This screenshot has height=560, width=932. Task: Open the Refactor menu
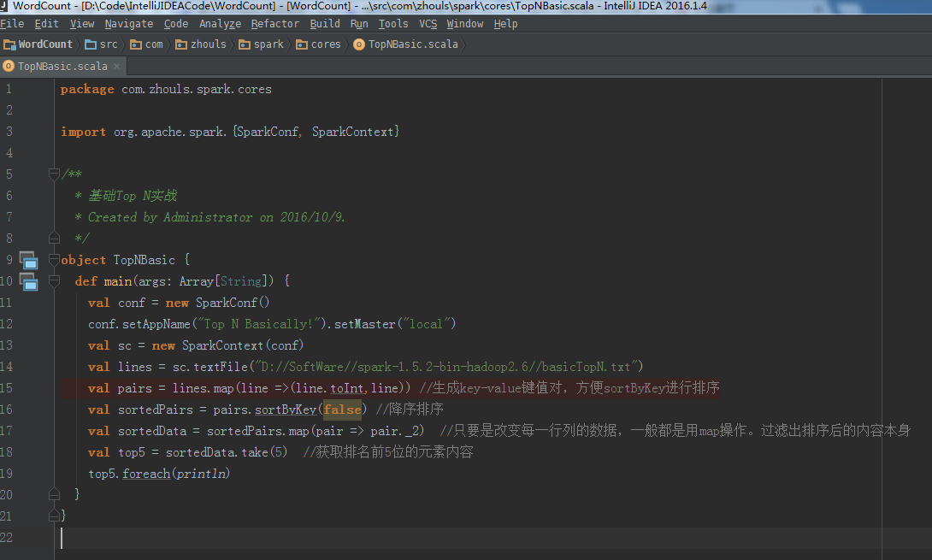[274, 24]
